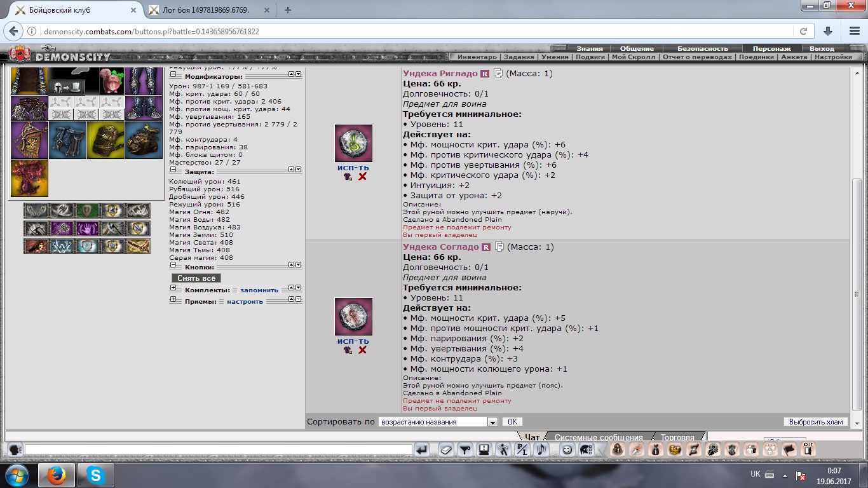868x488 pixels.
Task: Click the Выбросить хлам button
Action: tap(816, 422)
